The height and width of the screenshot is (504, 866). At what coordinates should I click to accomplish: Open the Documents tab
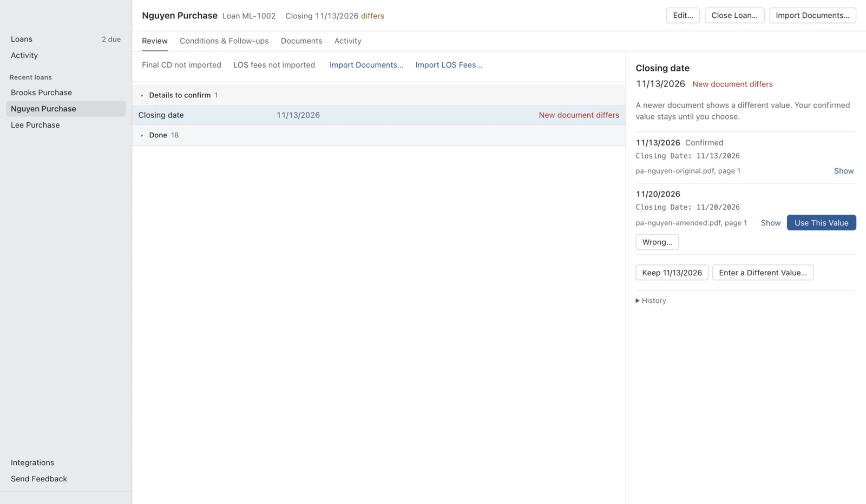(301, 41)
